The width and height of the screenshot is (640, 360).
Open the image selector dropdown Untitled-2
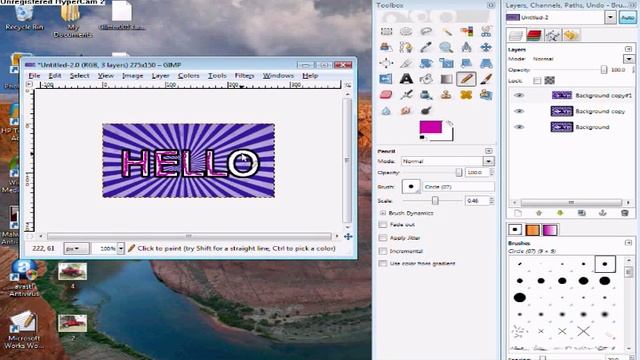[611, 18]
